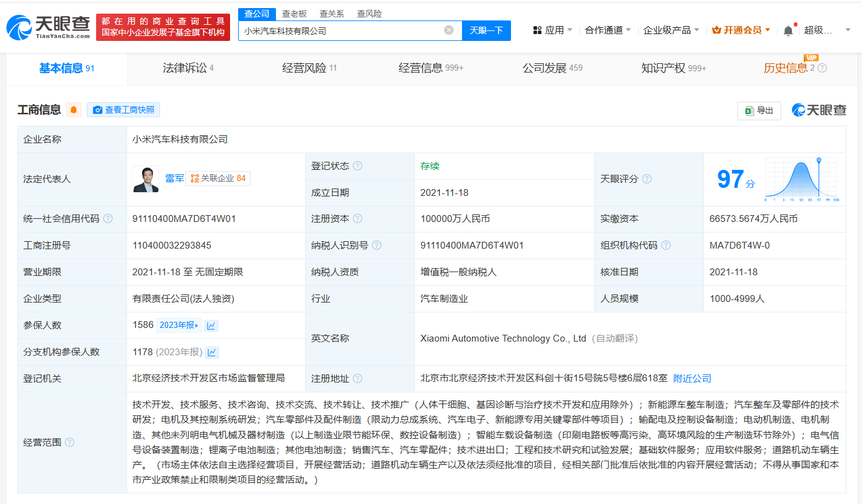Open 关联企业 84 link

coord(218,179)
